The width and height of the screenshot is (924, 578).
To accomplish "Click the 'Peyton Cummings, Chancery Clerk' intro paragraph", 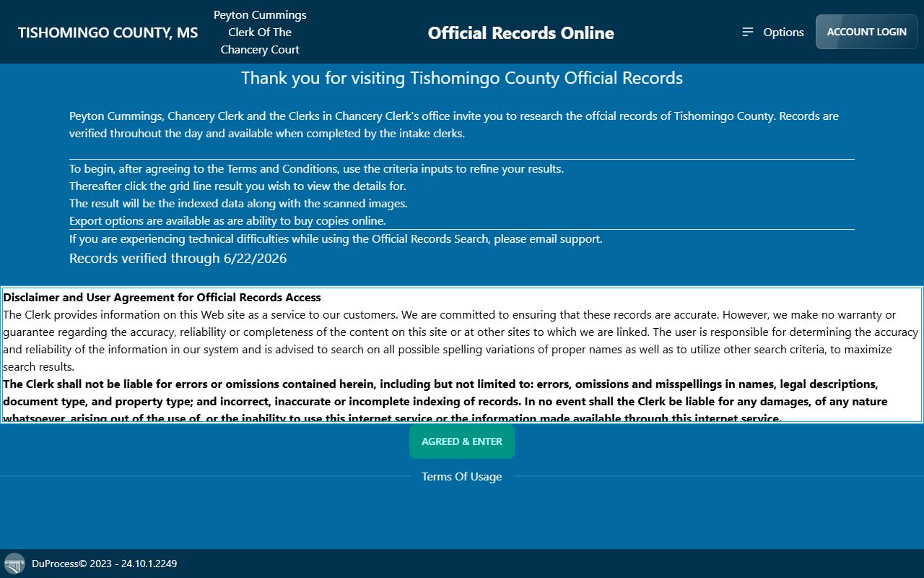I will (x=454, y=124).
